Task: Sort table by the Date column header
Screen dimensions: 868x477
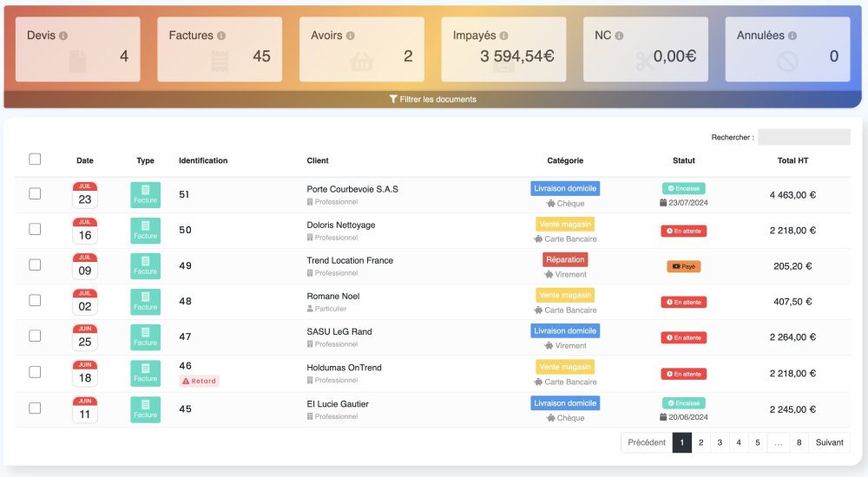Action: 85,160
